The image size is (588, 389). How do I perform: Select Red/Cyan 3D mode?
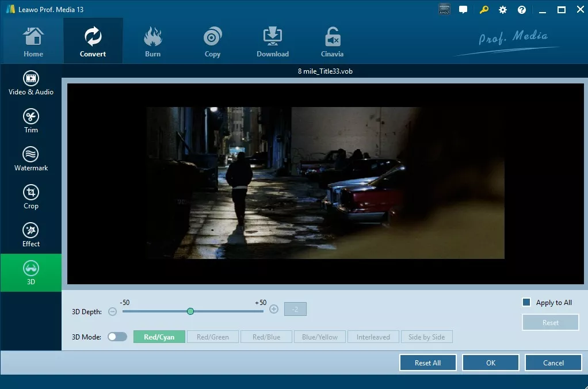point(159,337)
